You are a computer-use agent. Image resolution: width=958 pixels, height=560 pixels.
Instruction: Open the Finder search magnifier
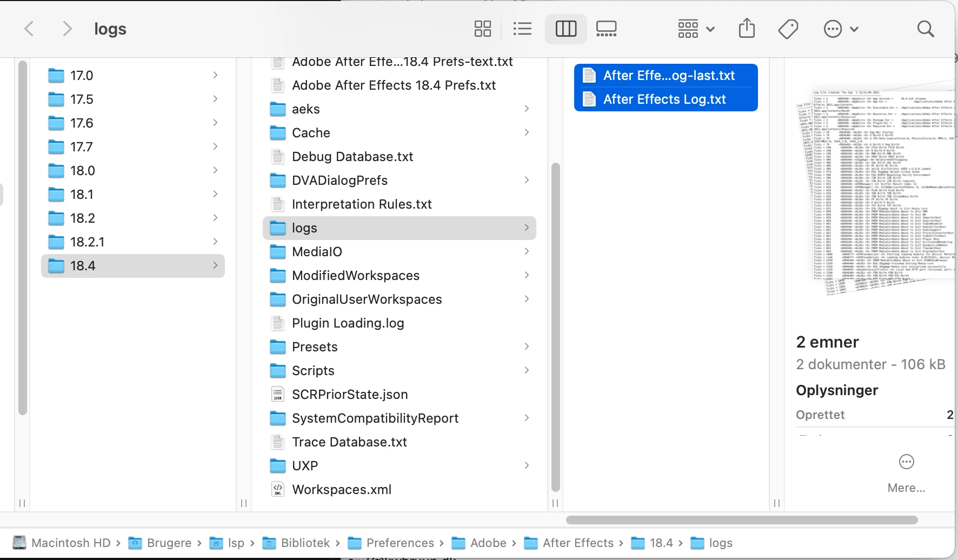point(926,29)
